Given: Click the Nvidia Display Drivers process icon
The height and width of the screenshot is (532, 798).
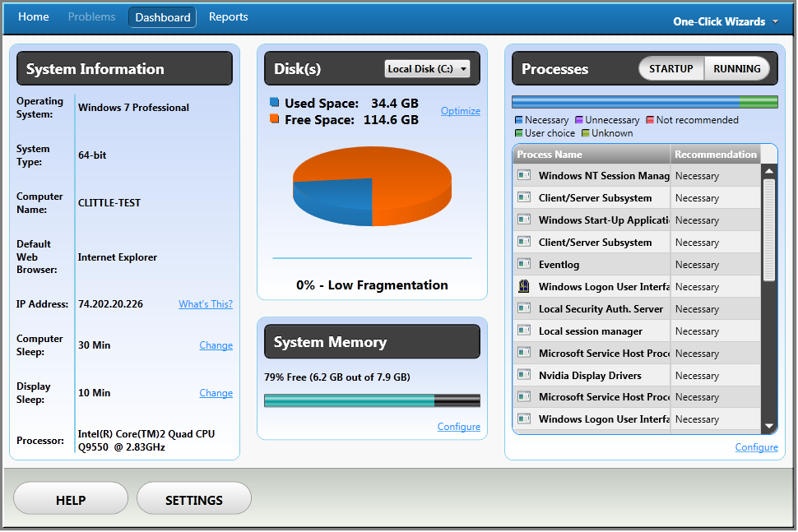Looking at the screenshot, I should 524,375.
